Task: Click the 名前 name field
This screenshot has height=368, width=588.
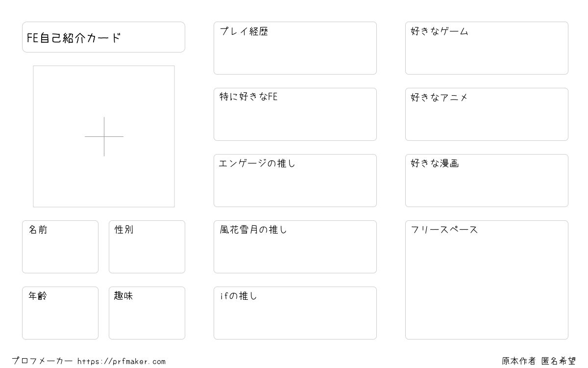Action: pyautogui.click(x=60, y=247)
